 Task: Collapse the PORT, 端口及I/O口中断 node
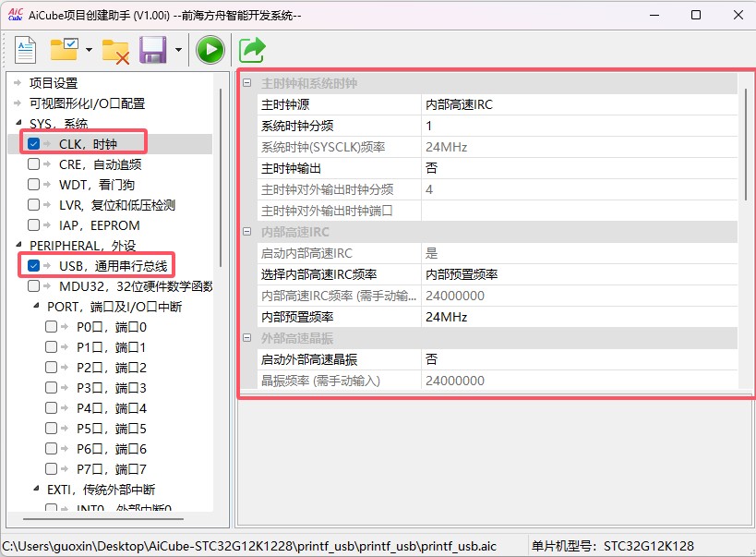click(36, 306)
